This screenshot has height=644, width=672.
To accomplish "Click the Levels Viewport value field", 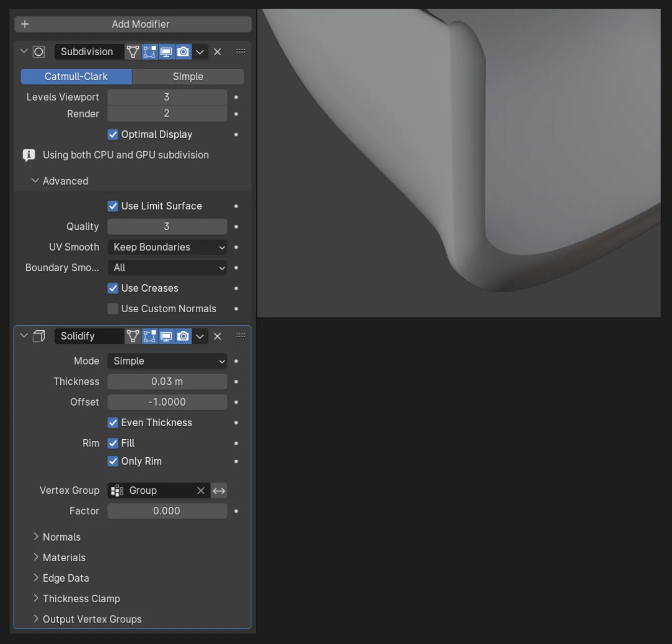I will [167, 97].
